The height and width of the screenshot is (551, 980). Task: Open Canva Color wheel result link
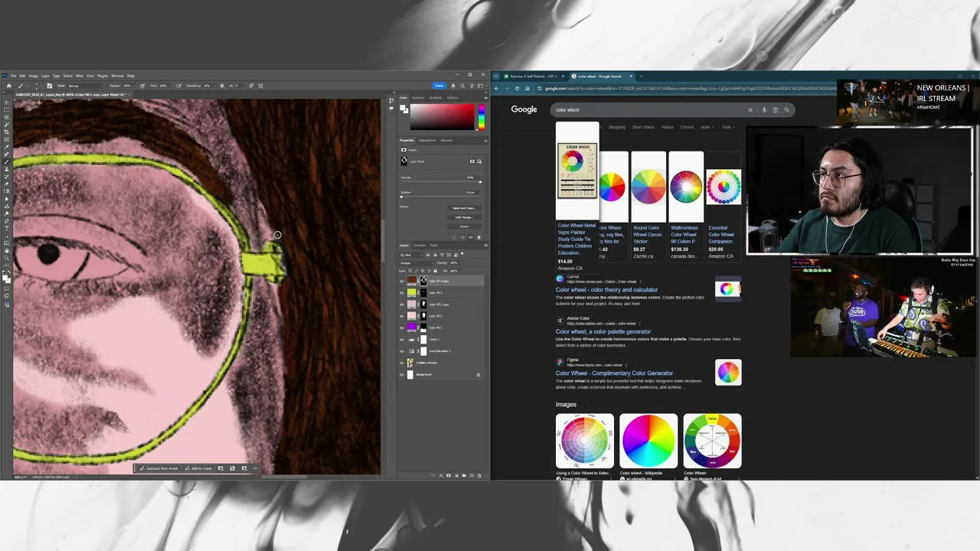[x=606, y=290]
